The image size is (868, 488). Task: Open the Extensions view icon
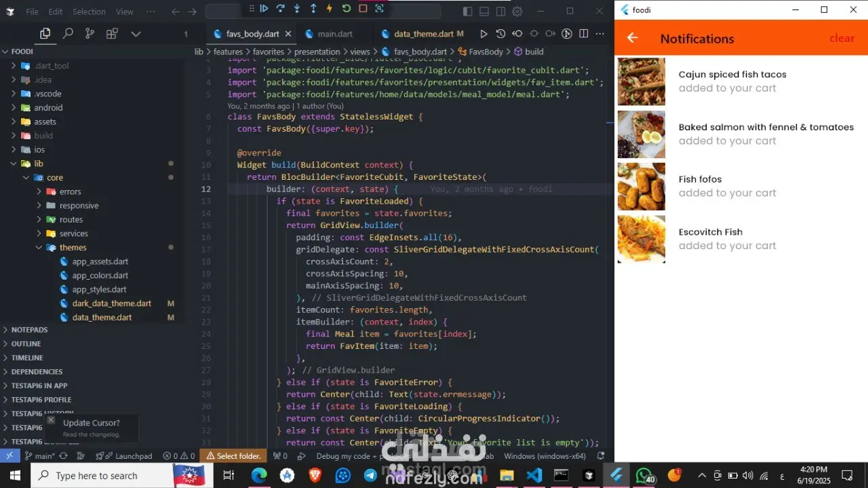coord(112,33)
